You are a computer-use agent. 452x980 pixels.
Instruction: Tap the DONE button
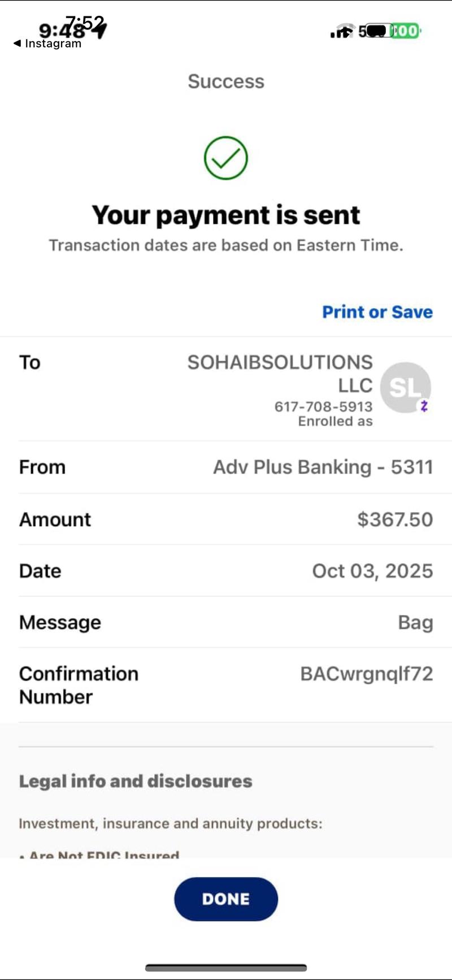pyautogui.click(x=226, y=899)
